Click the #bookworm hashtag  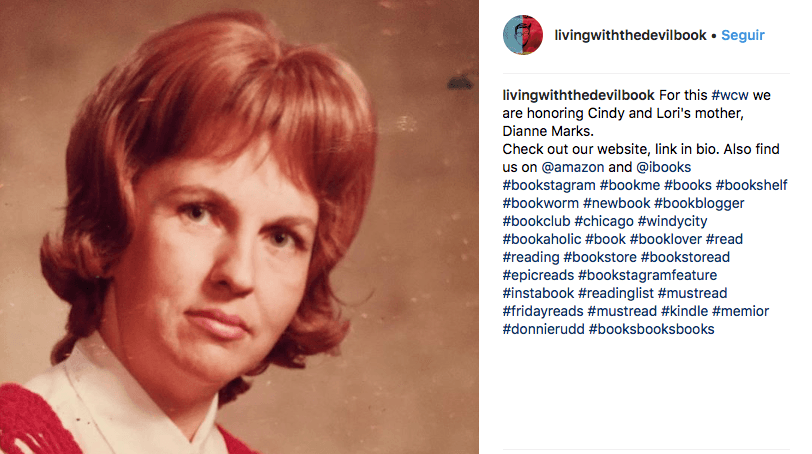[541, 203]
